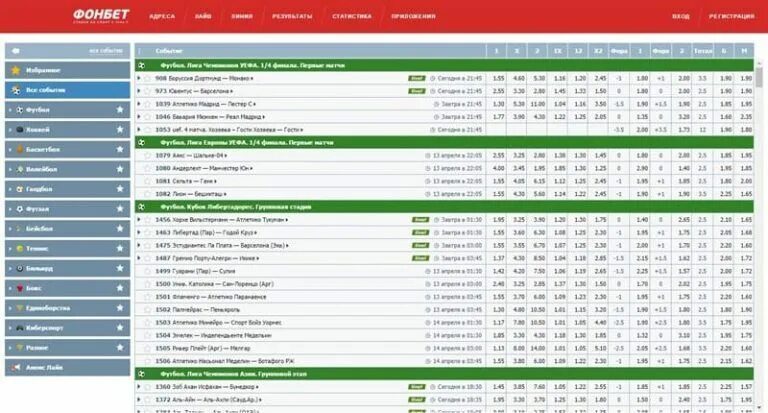Click the match 1505 Ривер Плейт event name
Image resolution: width=768 pixels, height=413 pixels.
pos(203,348)
